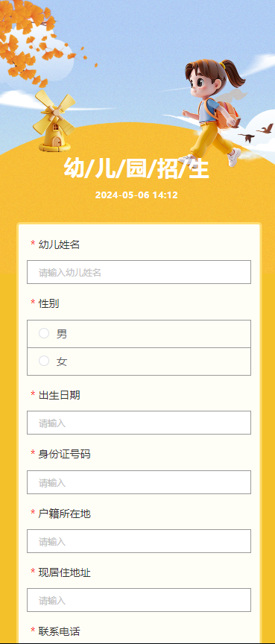Click the 2024-05-06 14:12 date text

click(x=136, y=195)
